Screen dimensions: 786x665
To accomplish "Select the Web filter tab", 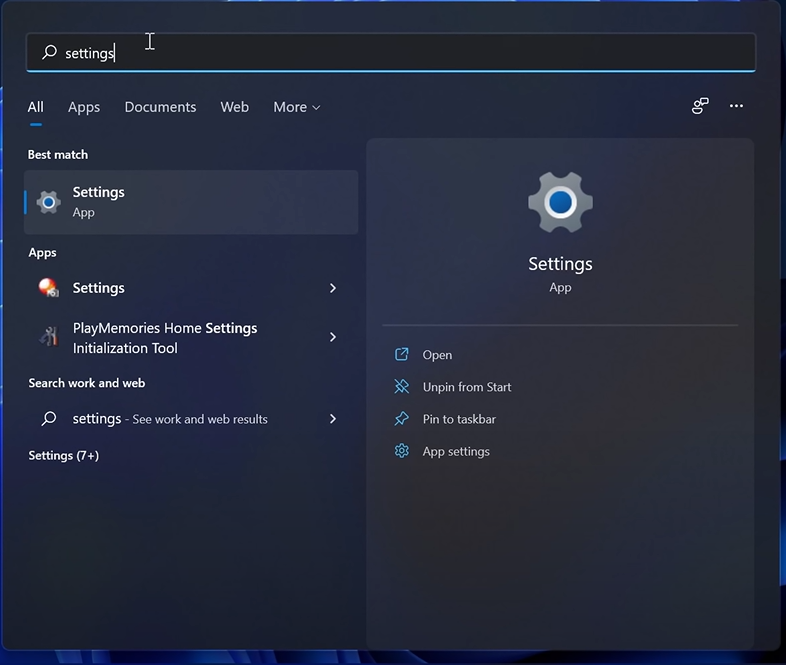I will tap(234, 107).
